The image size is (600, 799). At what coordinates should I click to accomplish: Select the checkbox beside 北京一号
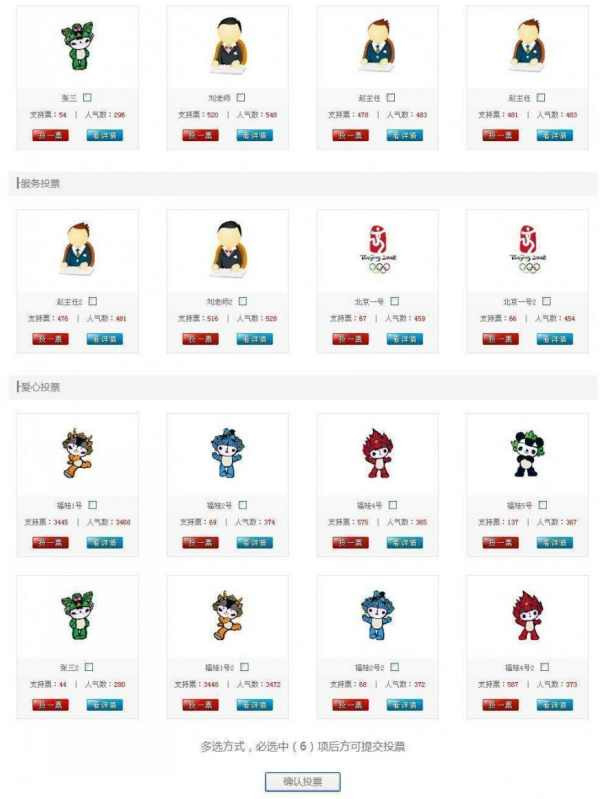pos(395,301)
